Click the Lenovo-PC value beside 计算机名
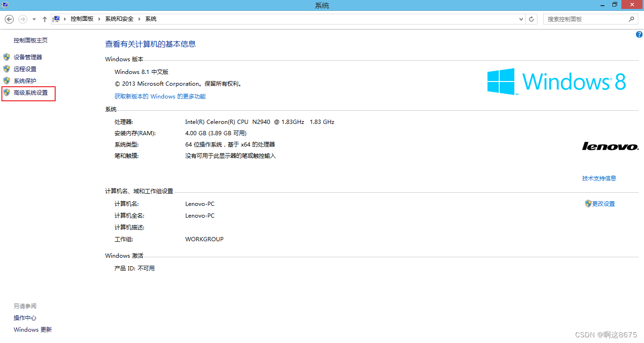644x343 pixels. [200, 204]
